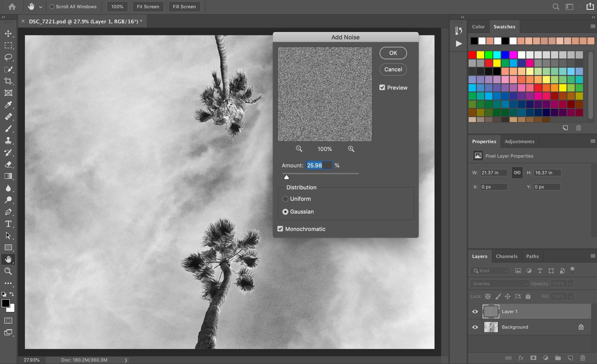This screenshot has height=364, width=597.
Task: Select the Crop tool
Action: 8,81
